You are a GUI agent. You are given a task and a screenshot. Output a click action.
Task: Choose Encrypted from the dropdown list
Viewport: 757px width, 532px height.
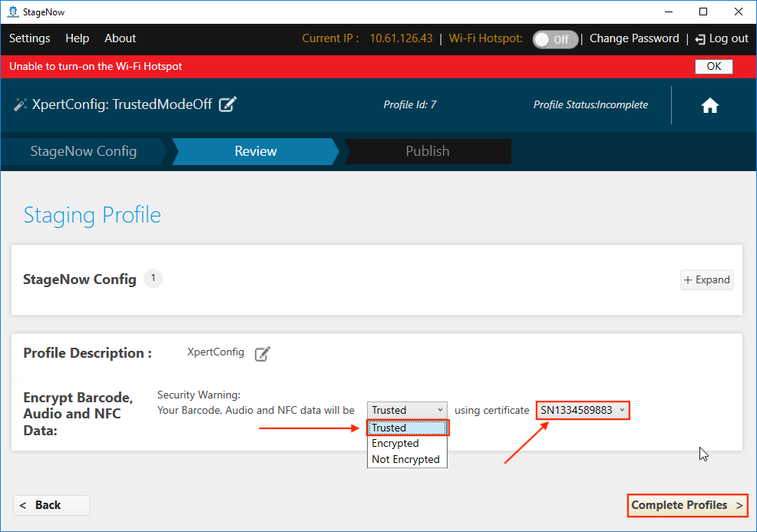pyautogui.click(x=395, y=444)
